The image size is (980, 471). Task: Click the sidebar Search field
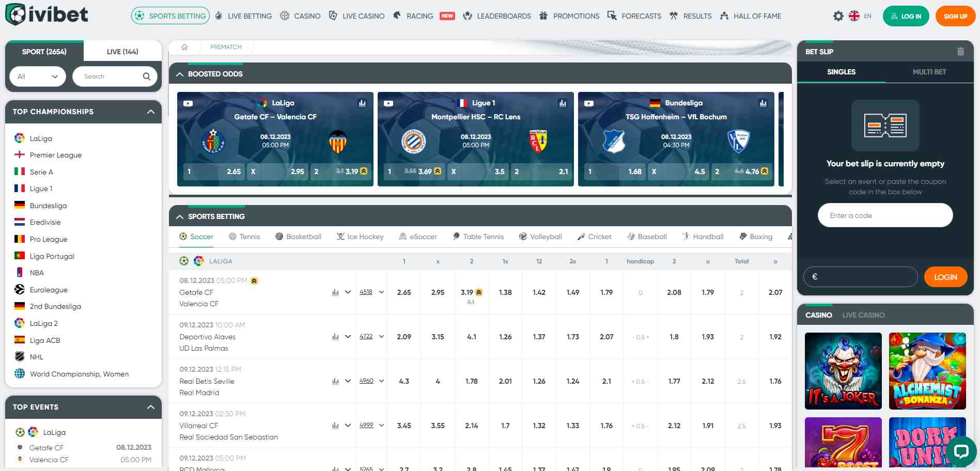click(x=115, y=76)
